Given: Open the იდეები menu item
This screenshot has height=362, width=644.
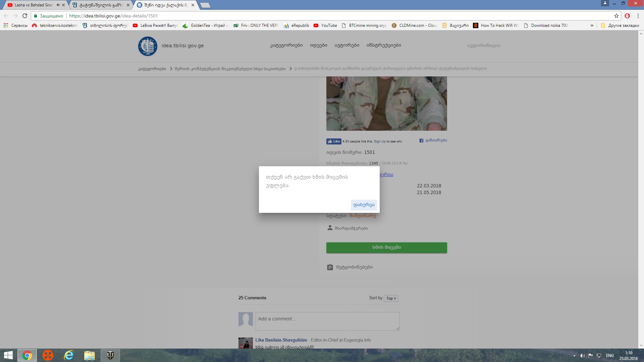Looking at the screenshot, I should tap(318, 45).
